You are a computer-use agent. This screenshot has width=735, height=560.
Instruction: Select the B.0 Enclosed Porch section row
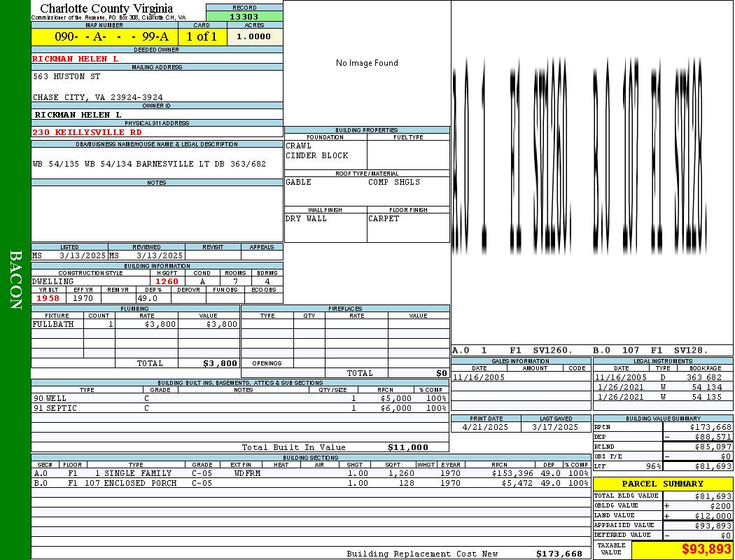pos(311,483)
